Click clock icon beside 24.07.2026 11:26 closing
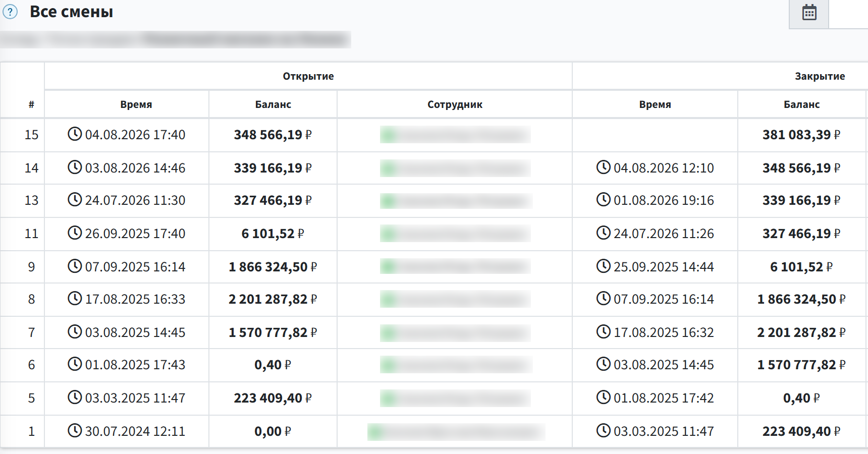 click(x=604, y=233)
